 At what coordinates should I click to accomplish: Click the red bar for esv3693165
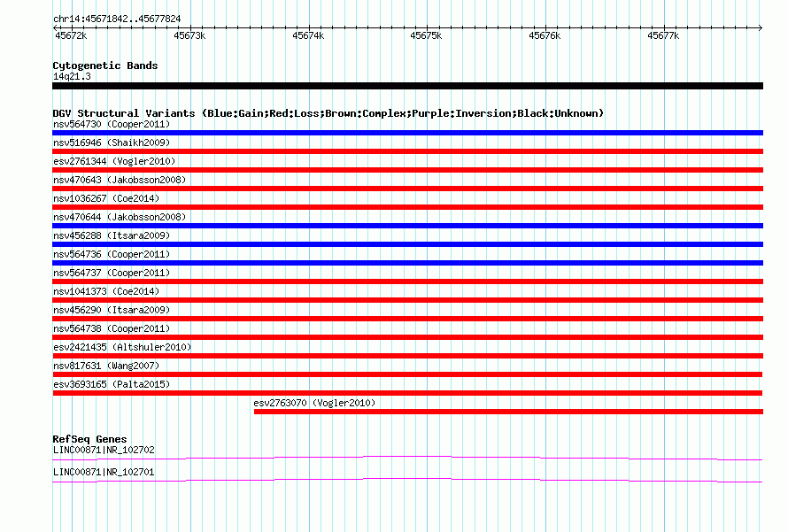[407, 393]
